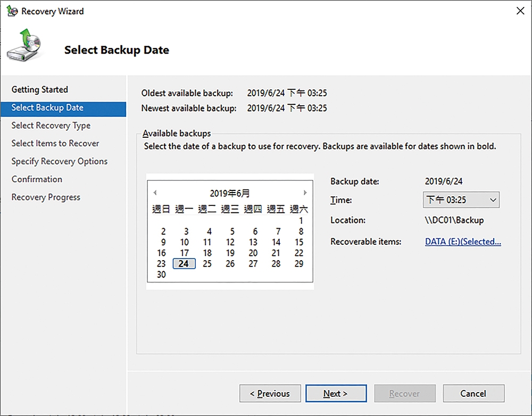Choose date 26 in the calendar
Image resolution: width=532 pixels, height=416 pixels.
(230, 264)
